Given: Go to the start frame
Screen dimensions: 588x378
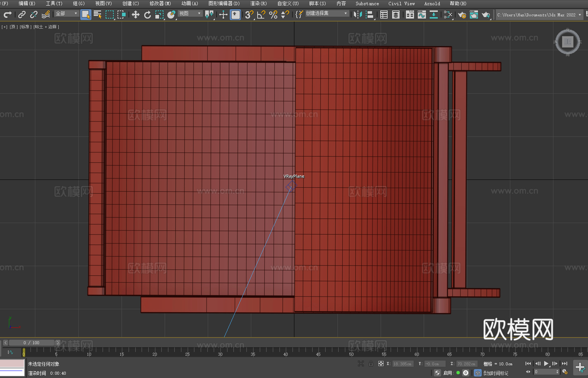Looking at the screenshot, I should tap(528, 364).
